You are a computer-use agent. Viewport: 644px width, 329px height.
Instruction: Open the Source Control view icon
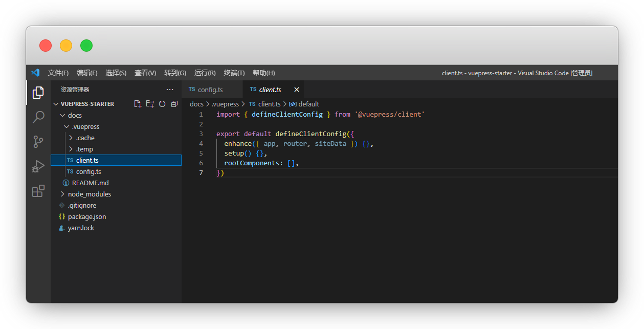tap(38, 142)
